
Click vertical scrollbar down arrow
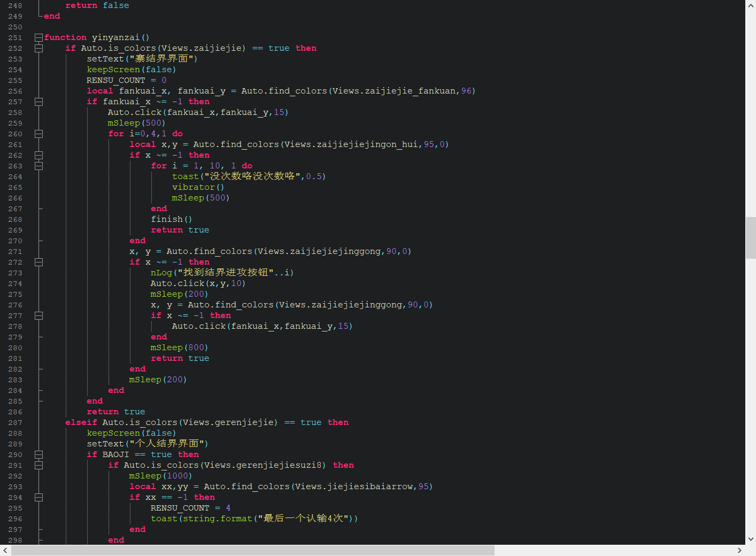(751, 539)
